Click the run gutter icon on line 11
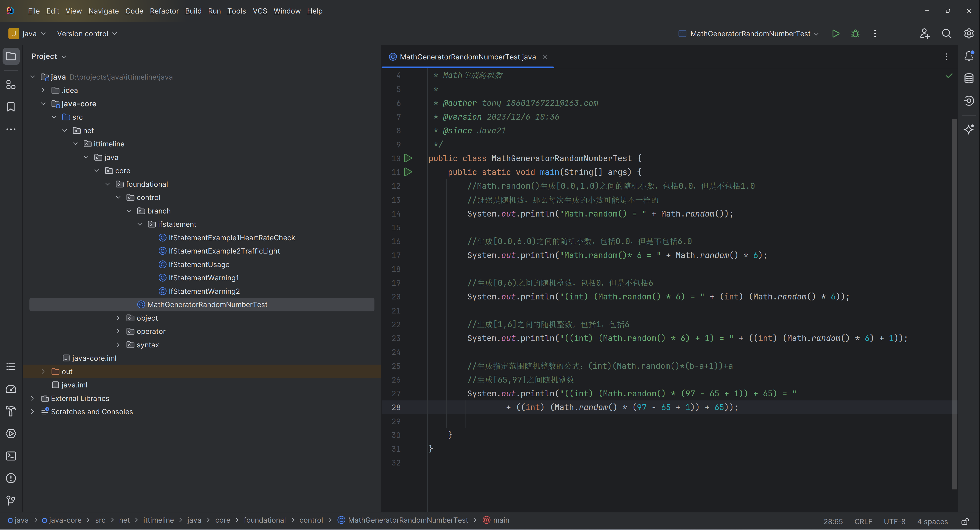The height and width of the screenshot is (530, 980). tap(408, 172)
